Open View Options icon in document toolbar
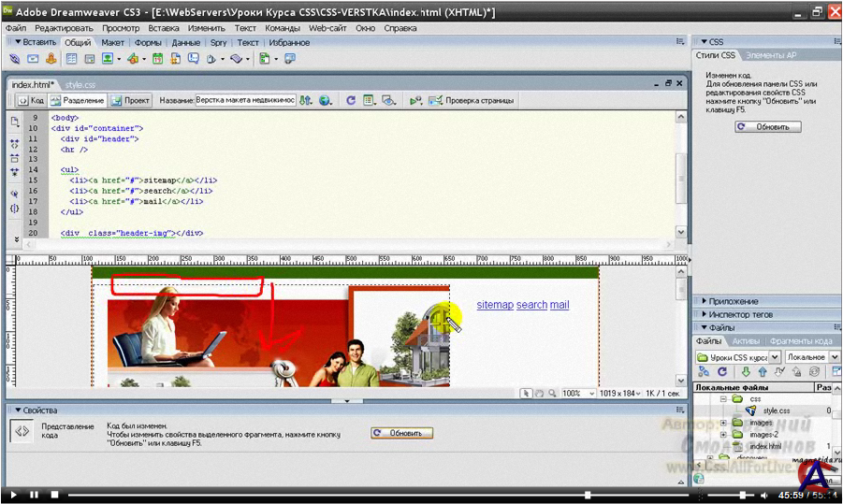843x504 pixels. [x=369, y=100]
